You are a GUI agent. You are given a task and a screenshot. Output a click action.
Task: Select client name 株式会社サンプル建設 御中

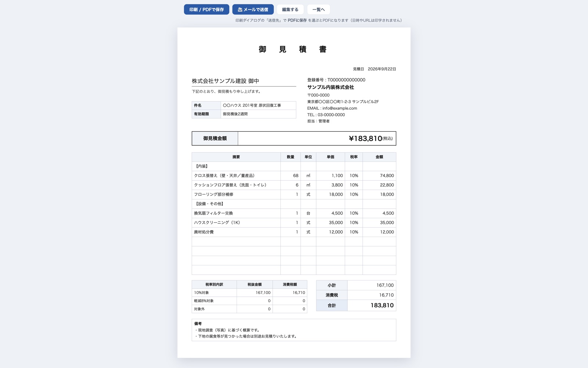[226, 81]
